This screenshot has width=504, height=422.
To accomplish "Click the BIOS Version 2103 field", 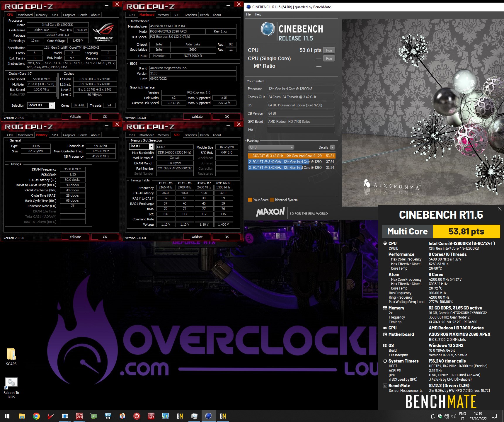I will pyautogui.click(x=193, y=74).
